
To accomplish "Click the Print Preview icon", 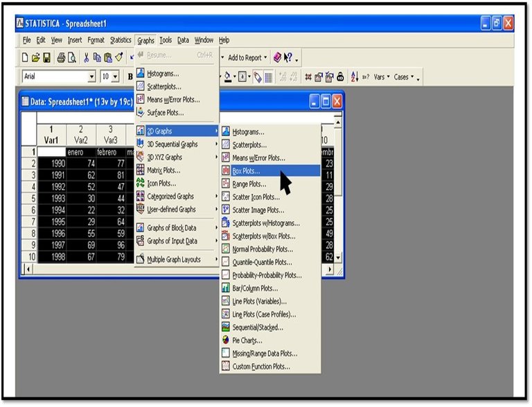I will point(72,58).
